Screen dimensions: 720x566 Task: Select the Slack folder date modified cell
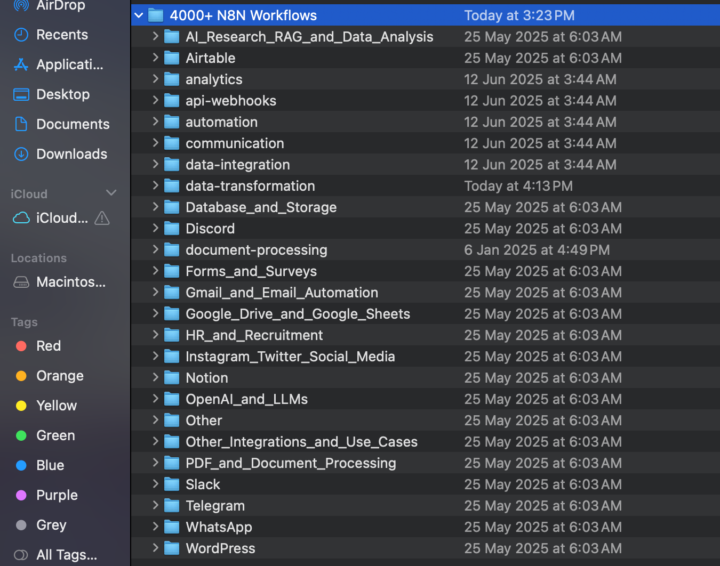click(542, 484)
